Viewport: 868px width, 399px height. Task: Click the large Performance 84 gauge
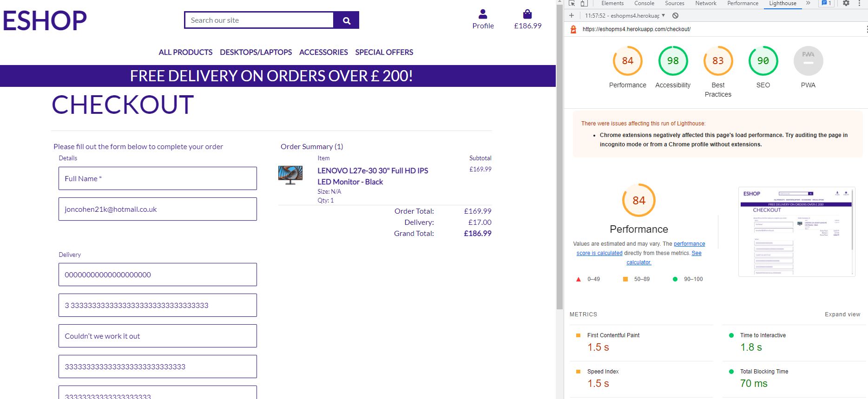638,200
